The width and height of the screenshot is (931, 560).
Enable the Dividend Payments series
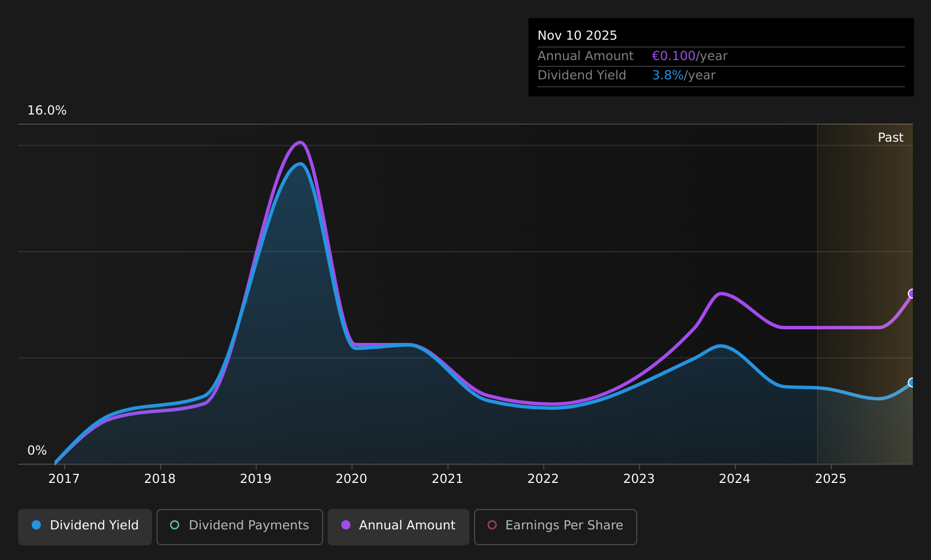coord(239,527)
